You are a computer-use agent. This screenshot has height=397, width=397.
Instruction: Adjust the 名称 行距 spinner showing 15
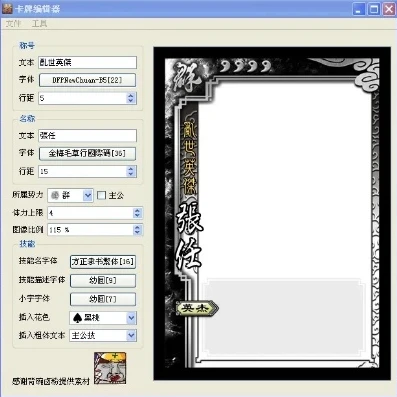pos(131,171)
